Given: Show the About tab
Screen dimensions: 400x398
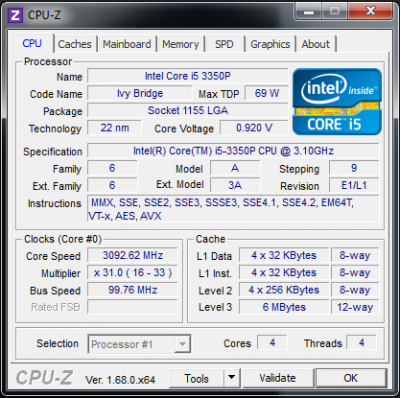Looking at the screenshot, I should coord(316,44).
